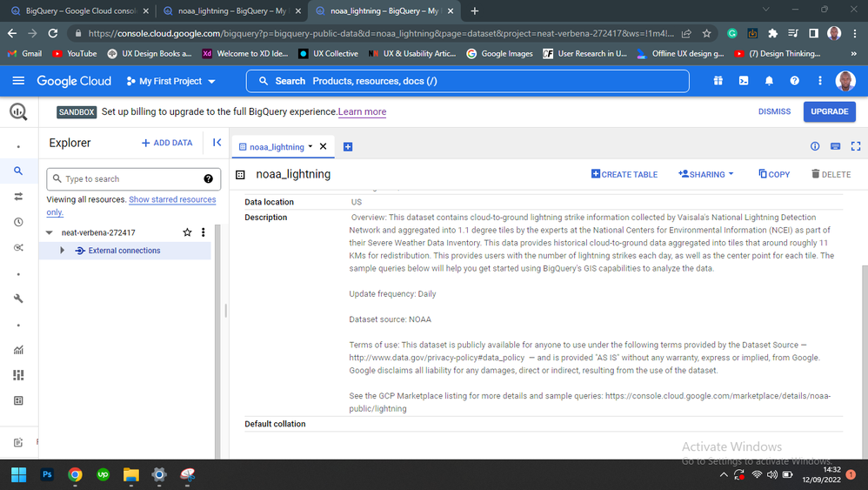
Task: Collapse the Explorer panel
Action: (x=217, y=142)
